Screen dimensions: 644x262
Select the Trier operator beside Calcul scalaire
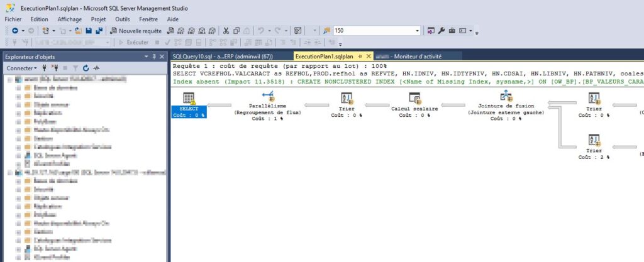click(347, 105)
